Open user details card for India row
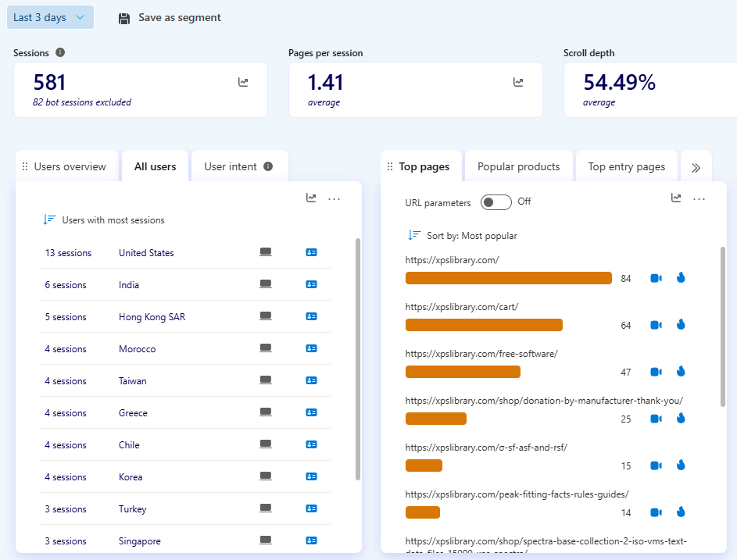The height and width of the screenshot is (560, 737). [311, 285]
